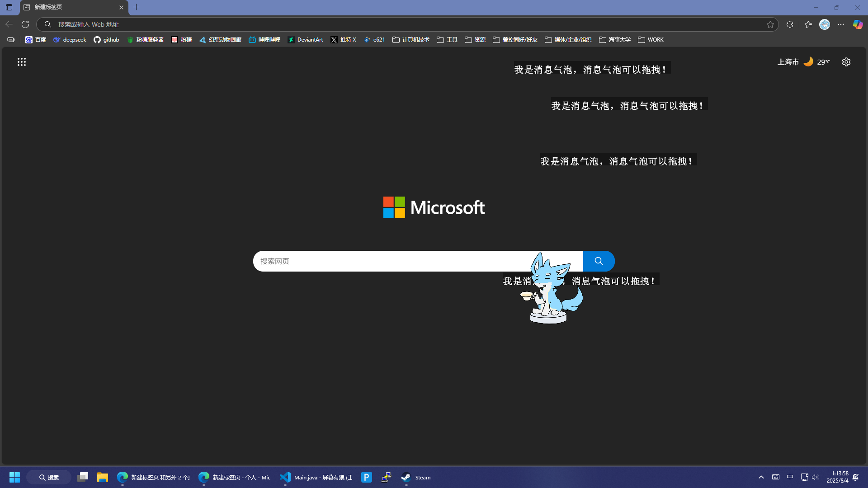Click the blue search magnifier button

(599, 261)
